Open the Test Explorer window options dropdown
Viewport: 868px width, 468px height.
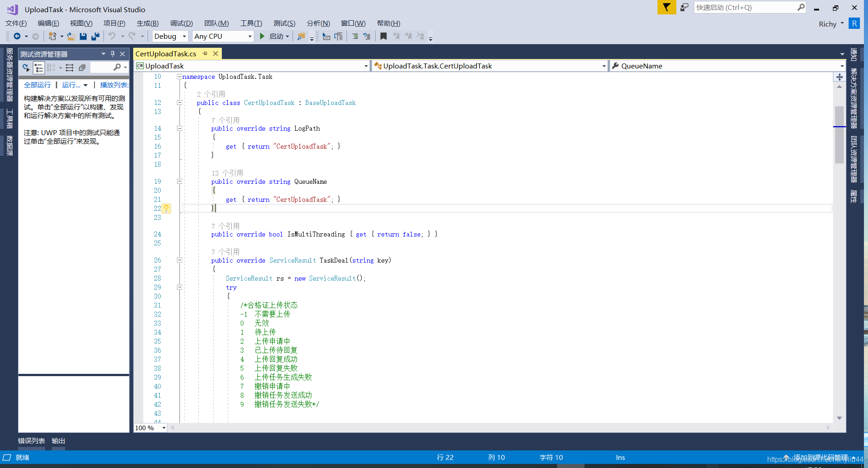point(103,54)
